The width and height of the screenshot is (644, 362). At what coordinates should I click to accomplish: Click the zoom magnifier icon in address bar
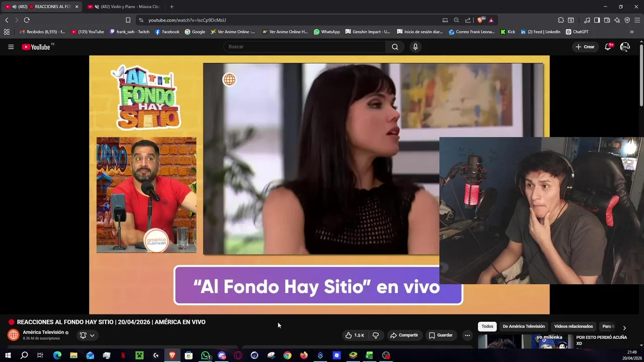tap(456, 20)
